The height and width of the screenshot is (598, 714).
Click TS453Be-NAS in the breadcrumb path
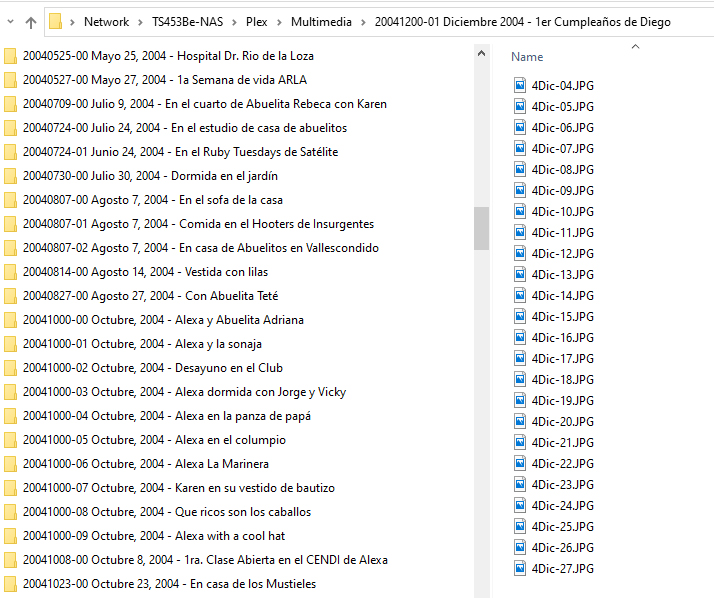188,22
